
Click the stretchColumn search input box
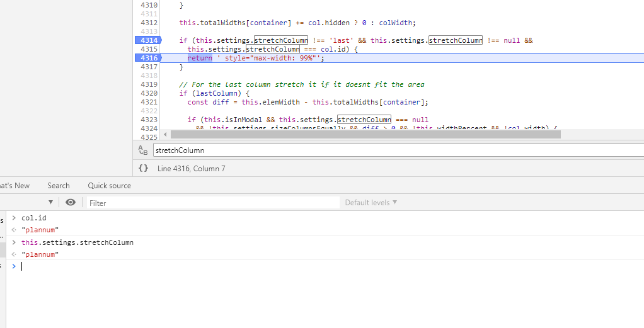[398, 150]
